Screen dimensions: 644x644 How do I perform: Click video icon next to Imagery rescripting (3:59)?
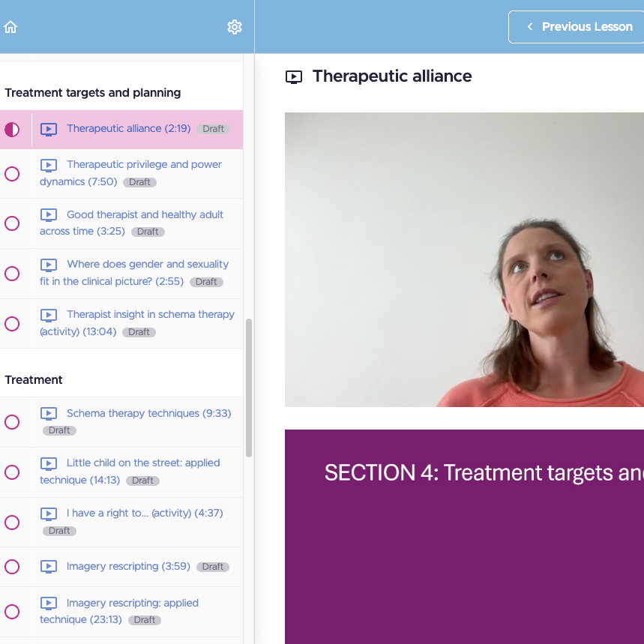click(x=49, y=567)
